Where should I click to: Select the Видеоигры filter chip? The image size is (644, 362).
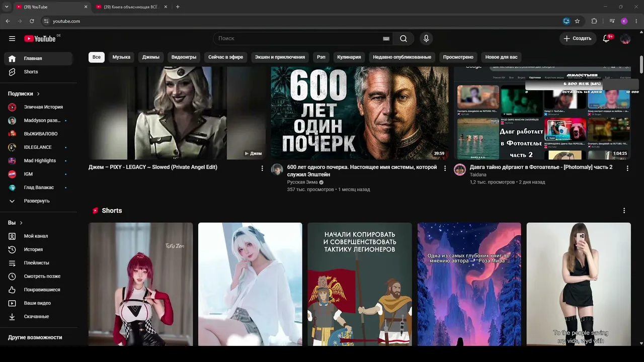coord(184,57)
